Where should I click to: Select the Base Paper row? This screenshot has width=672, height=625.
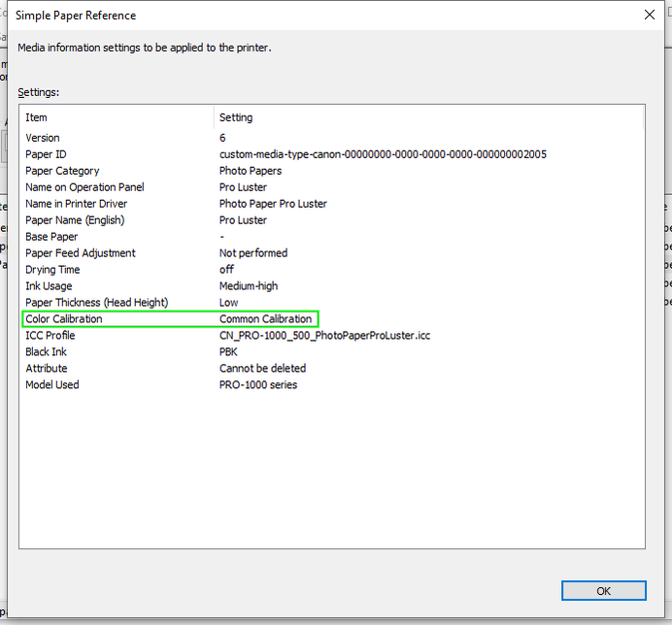[x=332, y=237]
